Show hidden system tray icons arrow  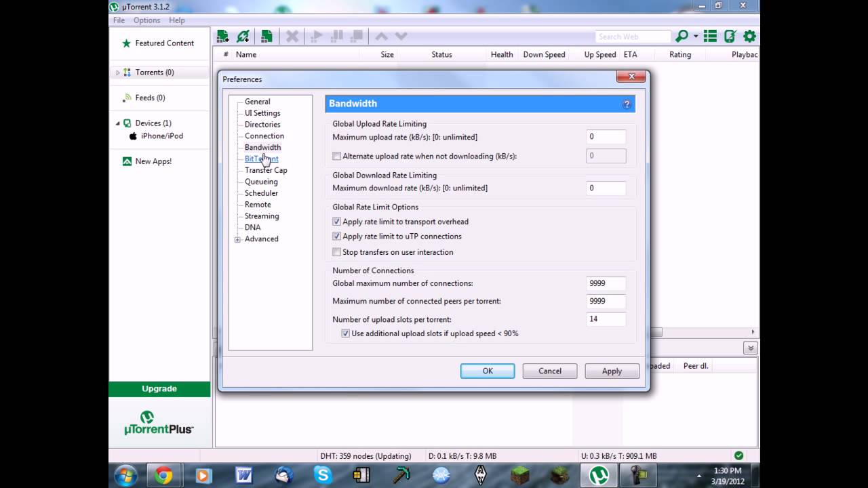click(x=699, y=476)
